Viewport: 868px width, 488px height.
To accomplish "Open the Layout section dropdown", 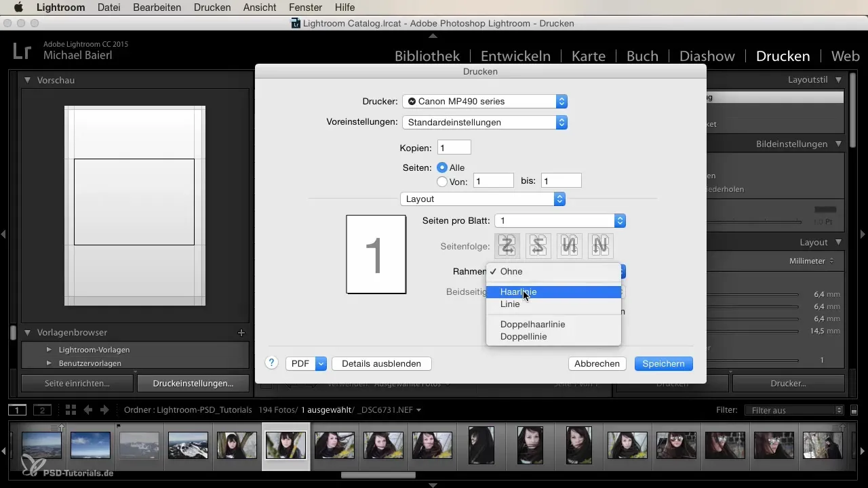I will point(483,199).
